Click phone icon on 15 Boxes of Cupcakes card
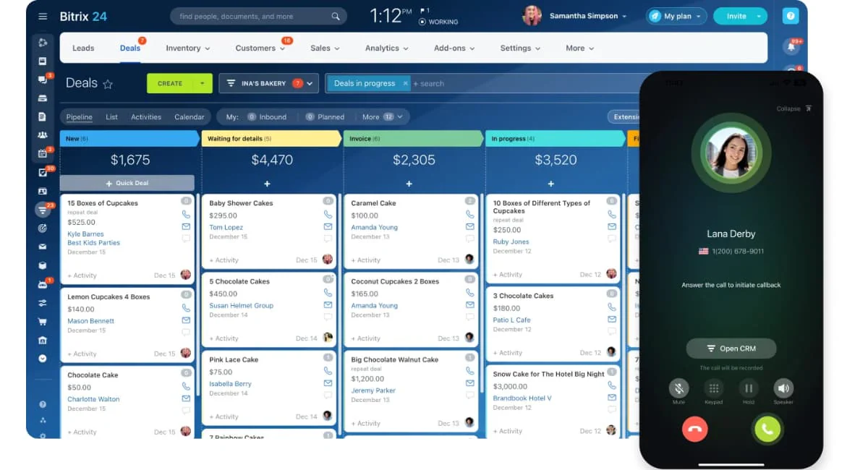Viewport: 868px width, 470px height. [186, 215]
